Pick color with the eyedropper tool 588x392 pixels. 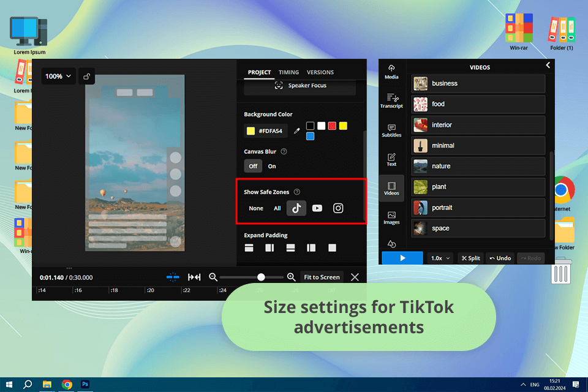coord(296,131)
